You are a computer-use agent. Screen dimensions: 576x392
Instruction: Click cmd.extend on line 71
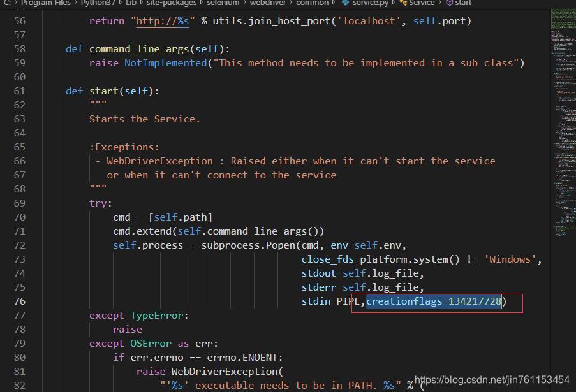(142, 231)
